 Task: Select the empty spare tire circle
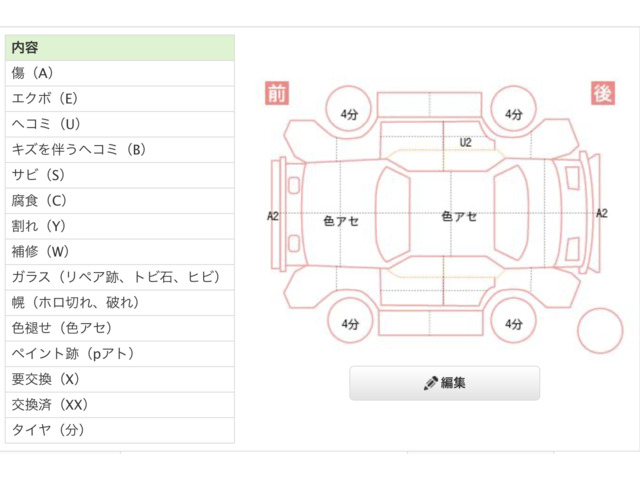[x=600, y=329]
